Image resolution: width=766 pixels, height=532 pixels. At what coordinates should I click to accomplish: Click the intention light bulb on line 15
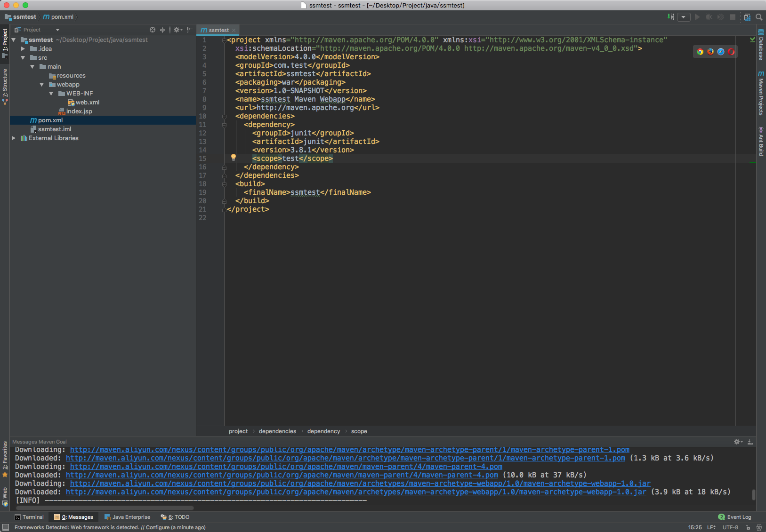tap(233, 158)
